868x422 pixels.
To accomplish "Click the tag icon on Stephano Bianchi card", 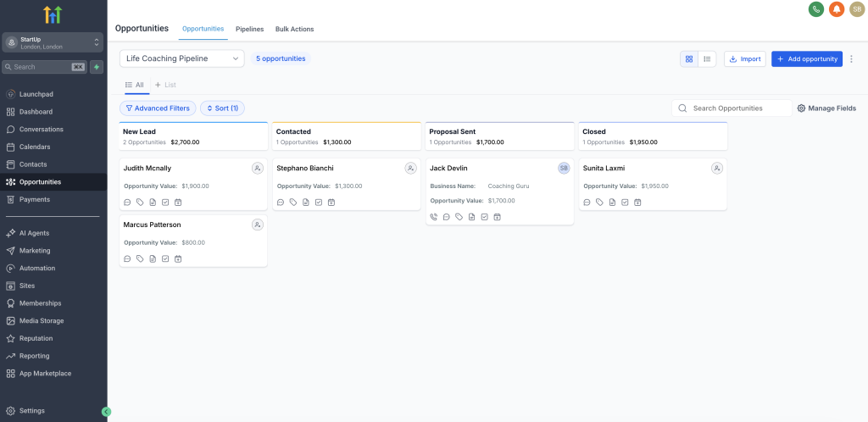I will [293, 203].
